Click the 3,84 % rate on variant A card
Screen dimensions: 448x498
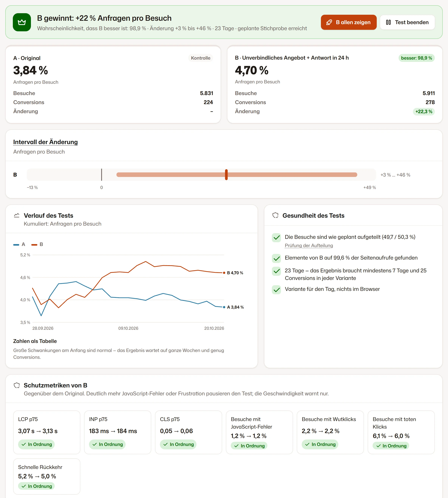point(31,70)
